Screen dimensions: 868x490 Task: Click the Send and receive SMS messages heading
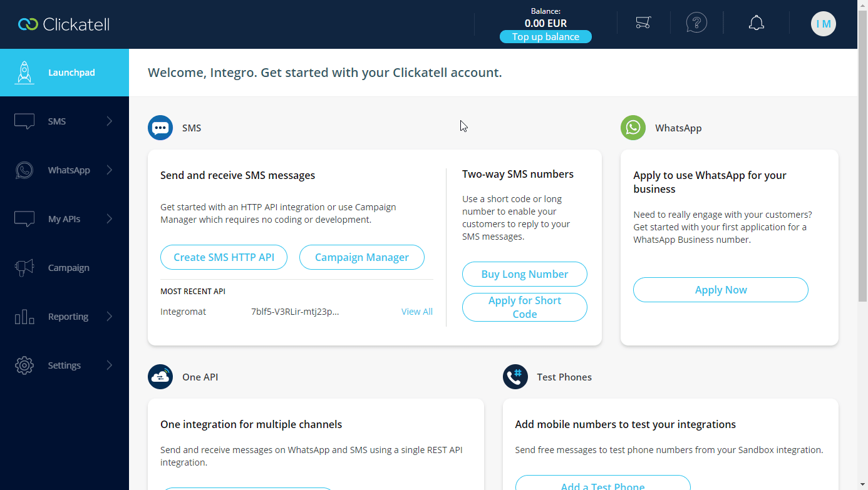tap(238, 175)
